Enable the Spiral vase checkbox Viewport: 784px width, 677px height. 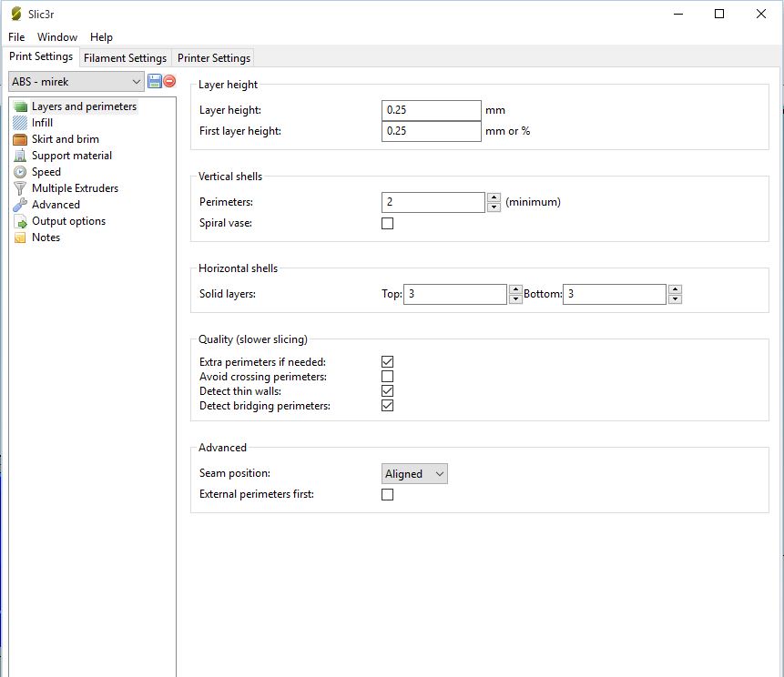pos(387,223)
